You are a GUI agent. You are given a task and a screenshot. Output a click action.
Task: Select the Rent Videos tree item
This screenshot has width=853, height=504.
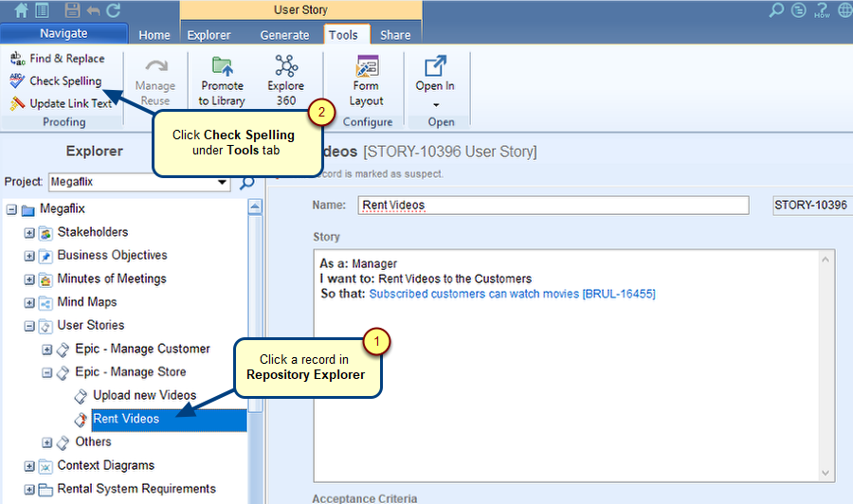[170, 419]
